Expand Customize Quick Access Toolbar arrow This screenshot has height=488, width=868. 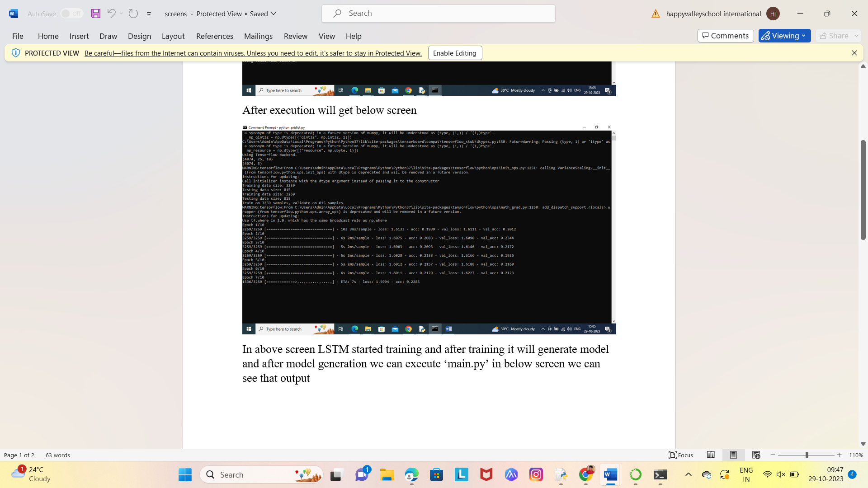click(149, 14)
